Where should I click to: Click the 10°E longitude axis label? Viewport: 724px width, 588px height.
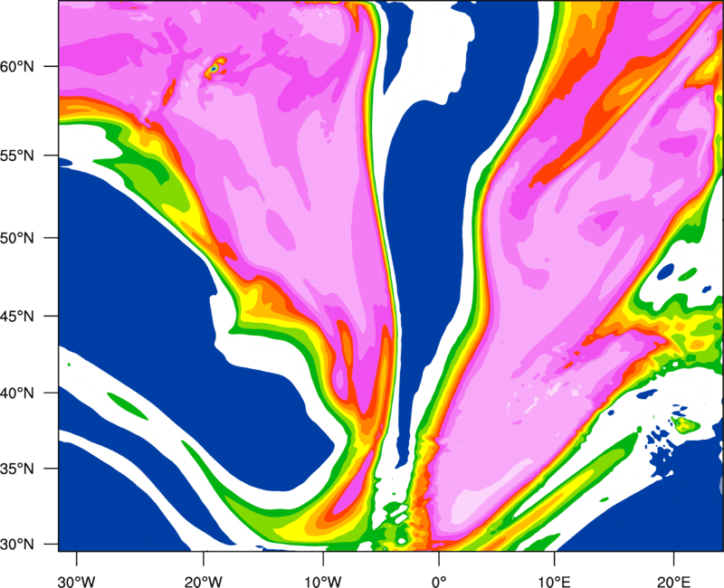coord(554,582)
